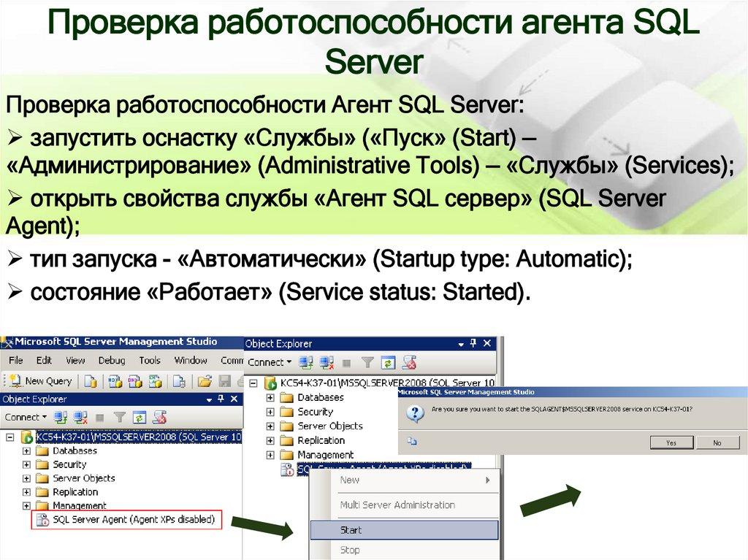Expand the Security folder node
Image resolution: width=748 pixels, height=560 pixels.
click(270, 412)
